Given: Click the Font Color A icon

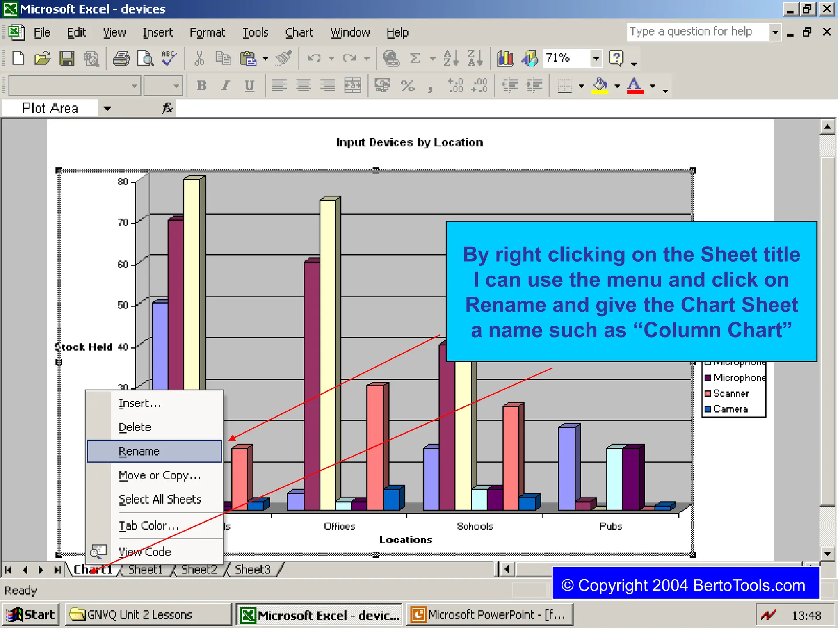Looking at the screenshot, I should point(635,86).
